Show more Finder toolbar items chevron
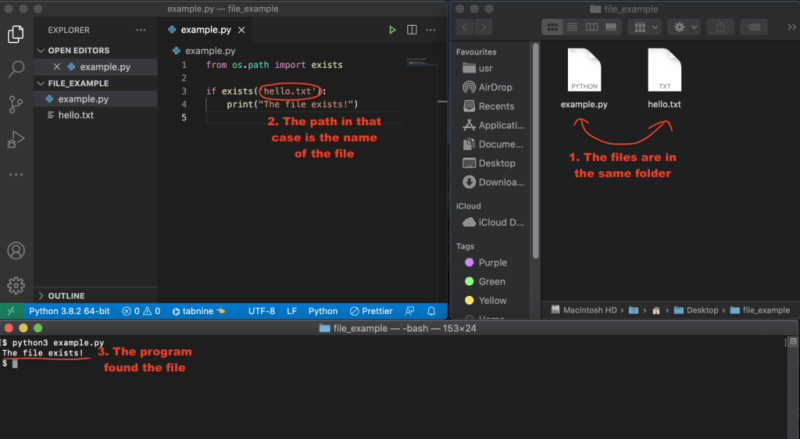Screen dimensions: 800x439 click(x=791, y=27)
